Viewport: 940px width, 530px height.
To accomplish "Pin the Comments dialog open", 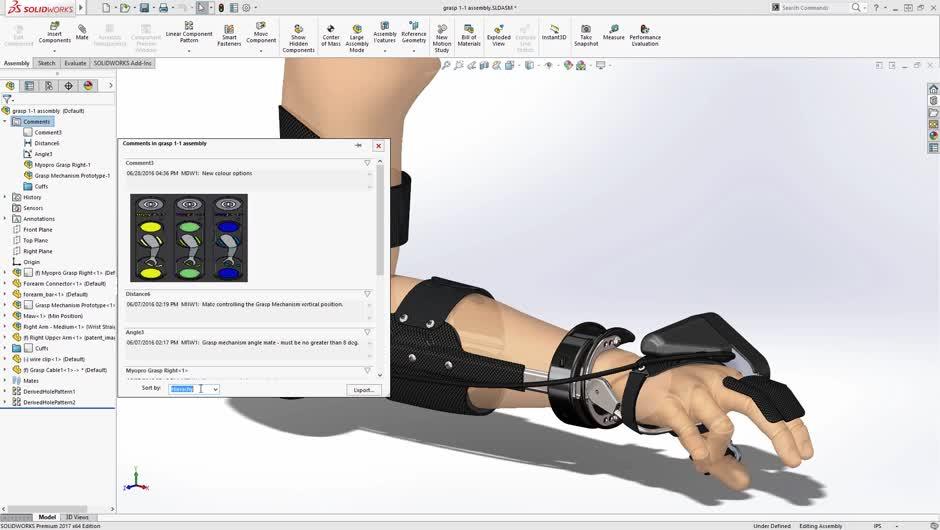I will 358,145.
